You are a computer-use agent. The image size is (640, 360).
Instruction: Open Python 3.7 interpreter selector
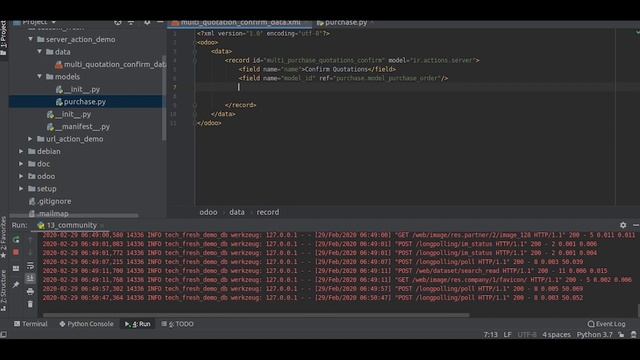(x=594, y=335)
